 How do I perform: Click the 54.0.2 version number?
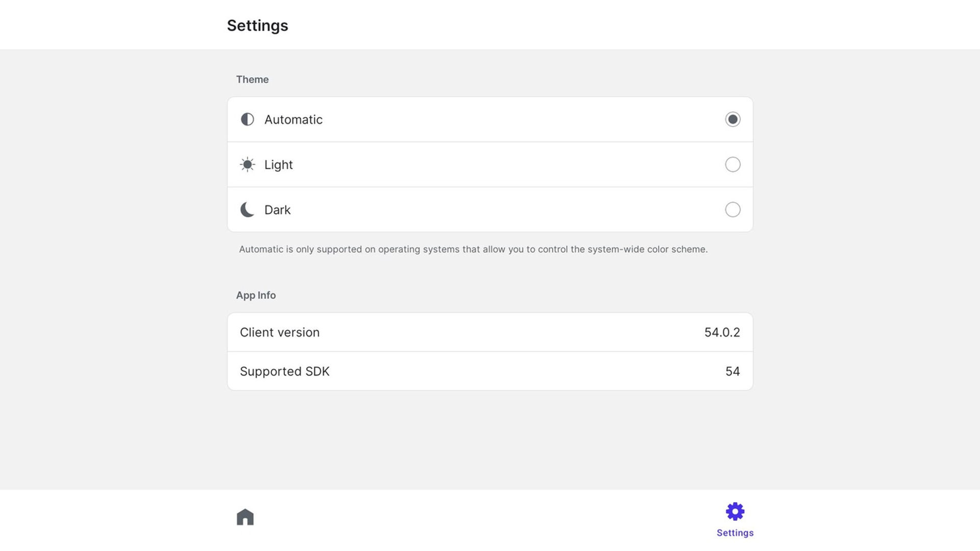[x=722, y=332]
